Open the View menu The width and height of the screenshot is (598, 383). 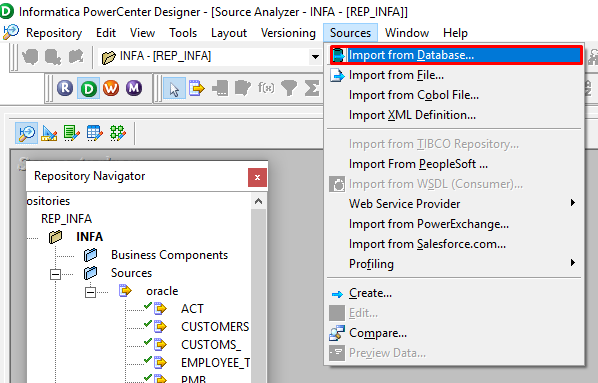(x=142, y=33)
